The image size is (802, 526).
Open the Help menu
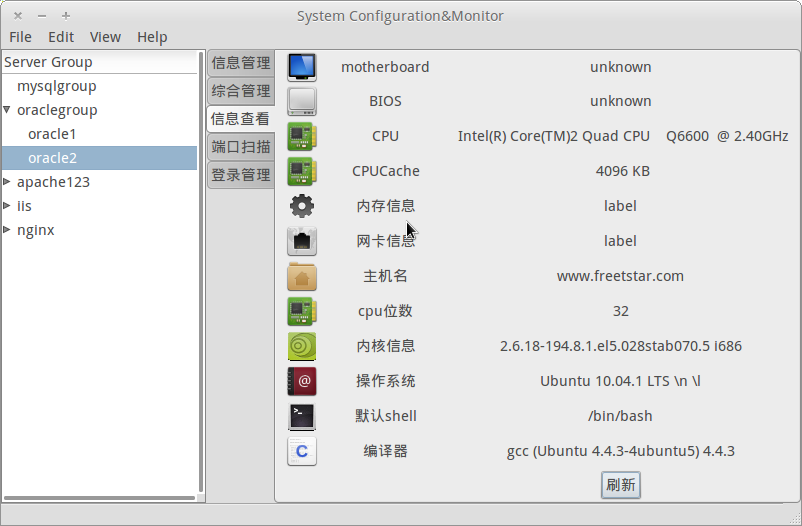click(x=152, y=37)
